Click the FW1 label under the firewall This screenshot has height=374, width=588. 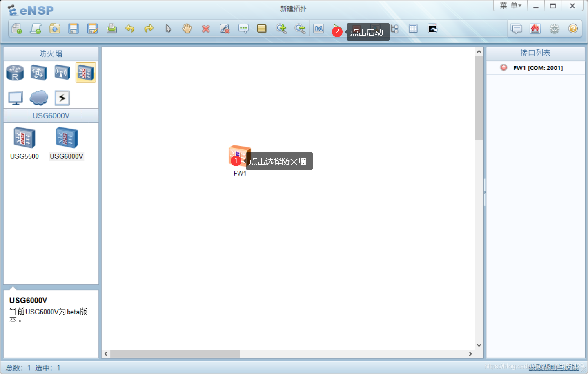point(240,174)
